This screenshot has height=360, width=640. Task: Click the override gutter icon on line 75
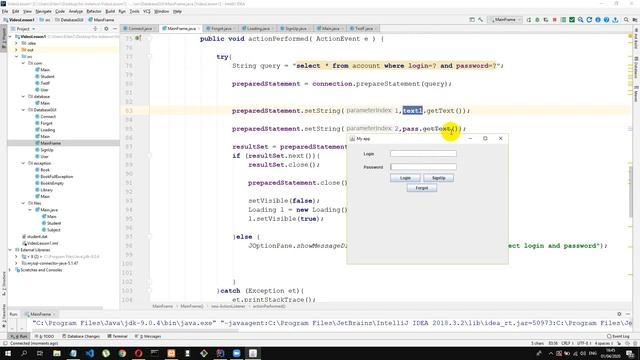coord(138,38)
